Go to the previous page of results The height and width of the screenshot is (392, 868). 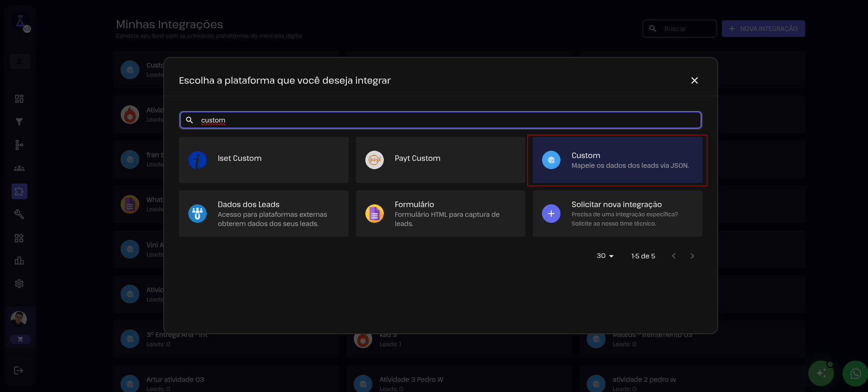pos(674,256)
